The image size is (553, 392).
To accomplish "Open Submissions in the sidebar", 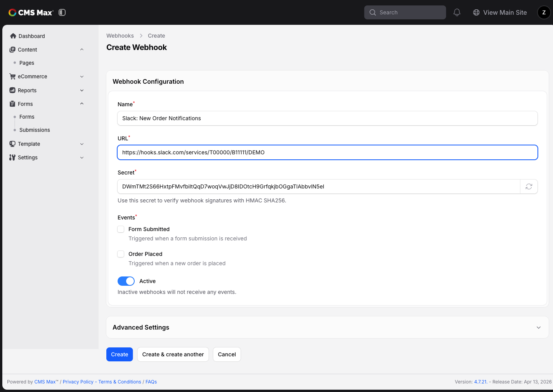I will pos(35,130).
